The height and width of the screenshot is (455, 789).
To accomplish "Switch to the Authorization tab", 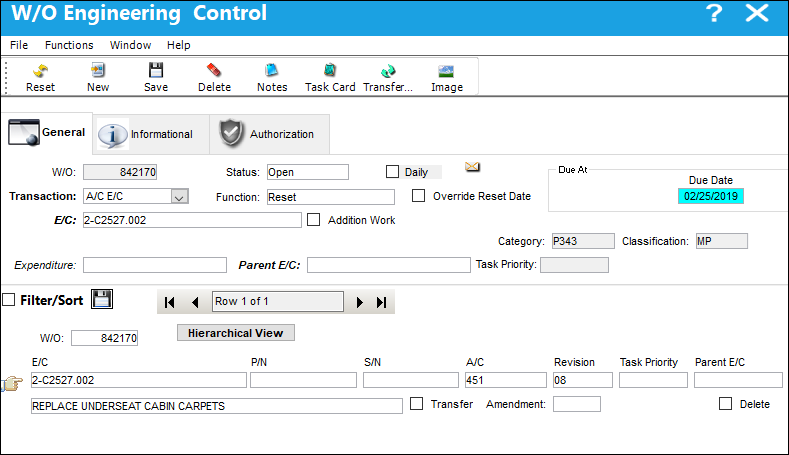I will (270, 134).
